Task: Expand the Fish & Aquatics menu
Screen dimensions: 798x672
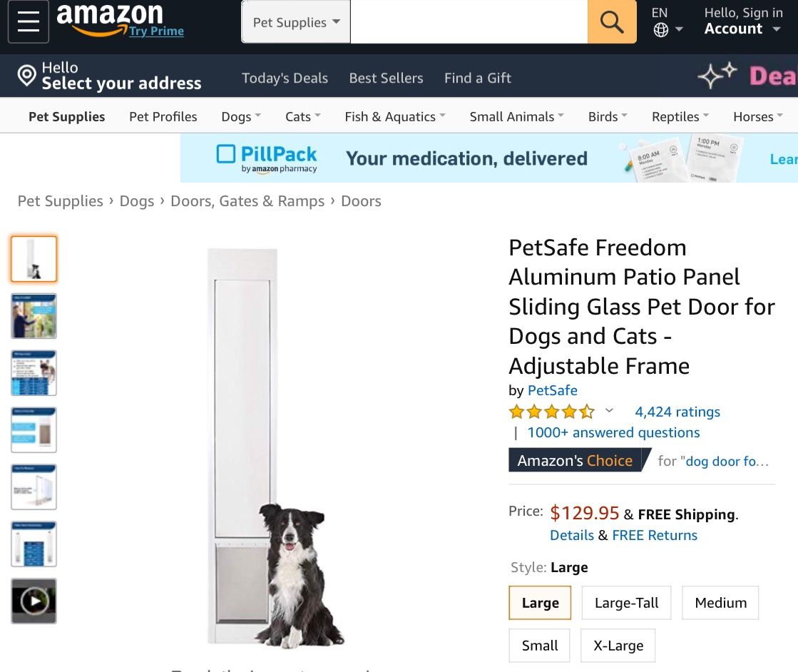Action: [395, 116]
